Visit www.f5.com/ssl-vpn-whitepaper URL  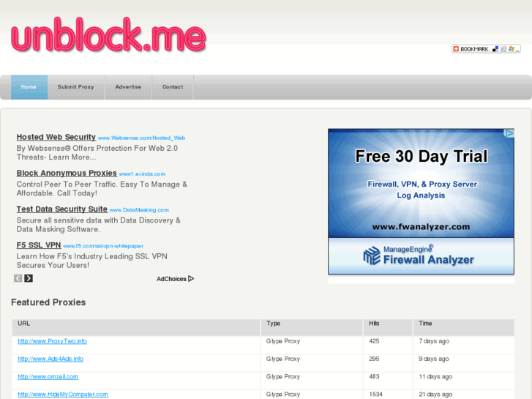click(x=103, y=246)
